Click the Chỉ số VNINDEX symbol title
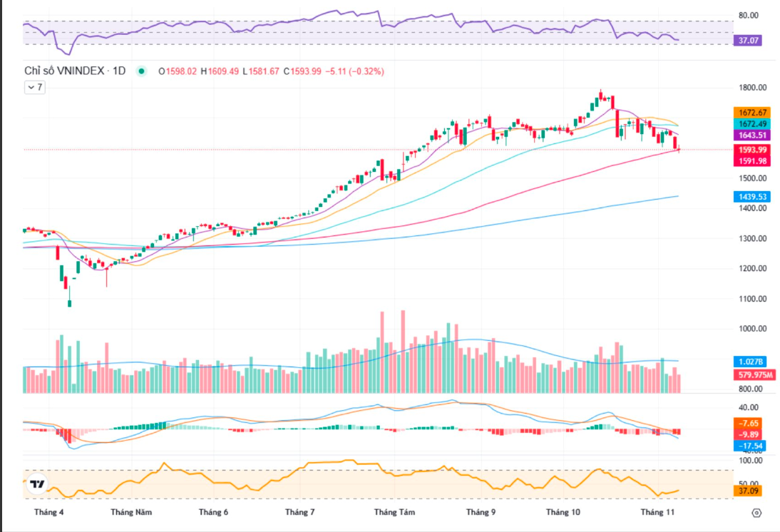Viewport: 780px width, 532px height. (x=75, y=71)
